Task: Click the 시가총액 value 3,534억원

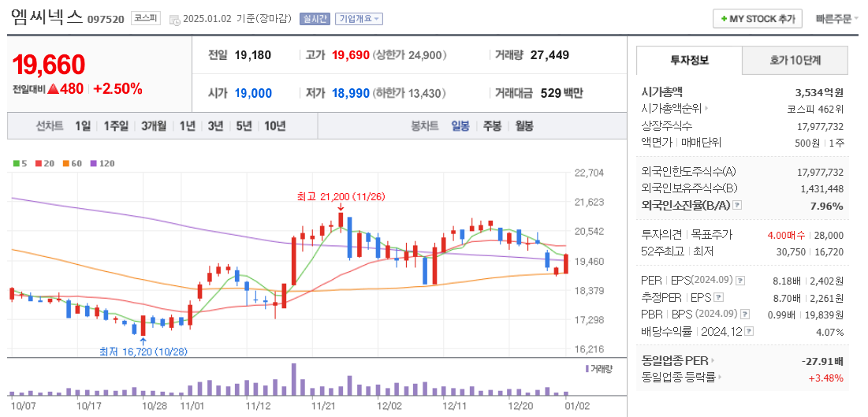Action: [x=819, y=92]
